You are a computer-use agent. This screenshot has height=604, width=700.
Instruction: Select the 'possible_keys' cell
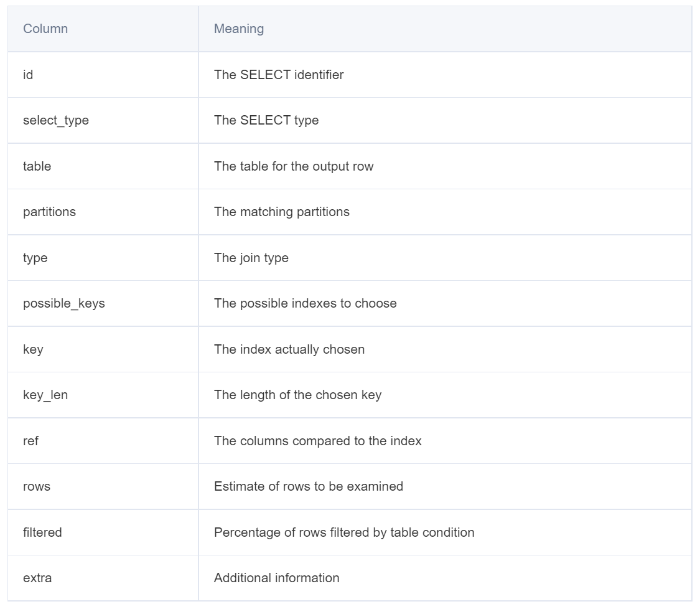point(103,303)
